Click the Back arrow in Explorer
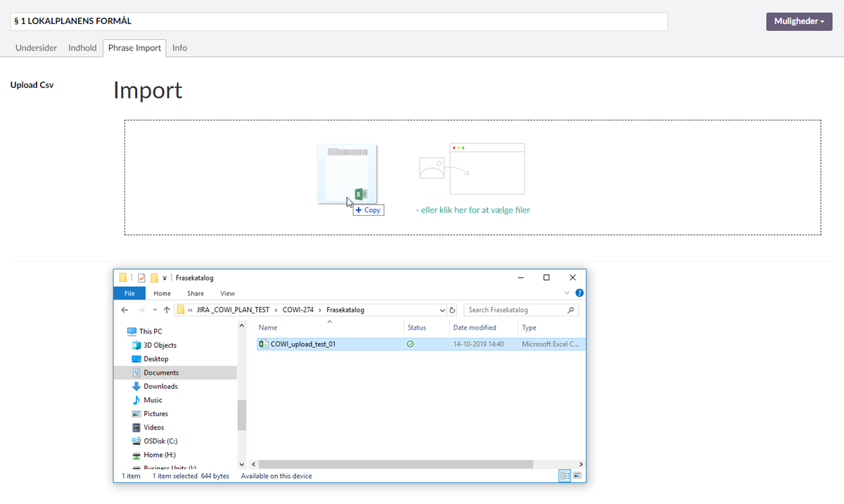The height and width of the screenshot is (504, 844). tap(124, 310)
